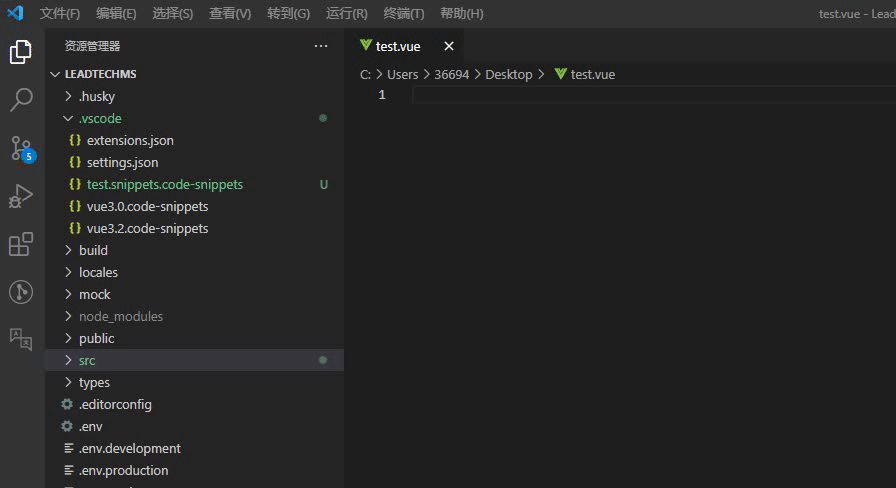Open the .editorconfig file
Viewport: 896px width, 488px height.
pyautogui.click(x=194, y=404)
